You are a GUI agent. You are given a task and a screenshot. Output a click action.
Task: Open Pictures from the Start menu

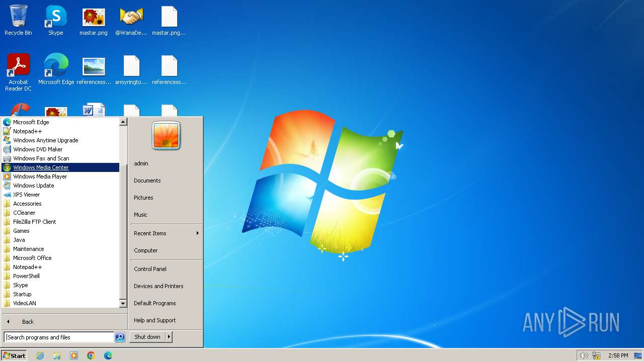[166, 198]
